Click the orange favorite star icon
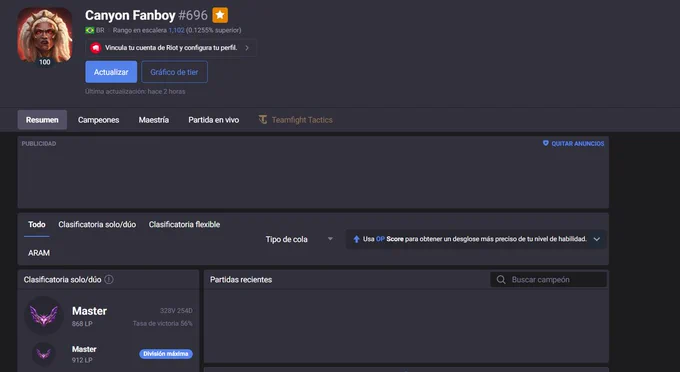The width and height of the screenshot is (680, 372). click(x=220, y=15)
